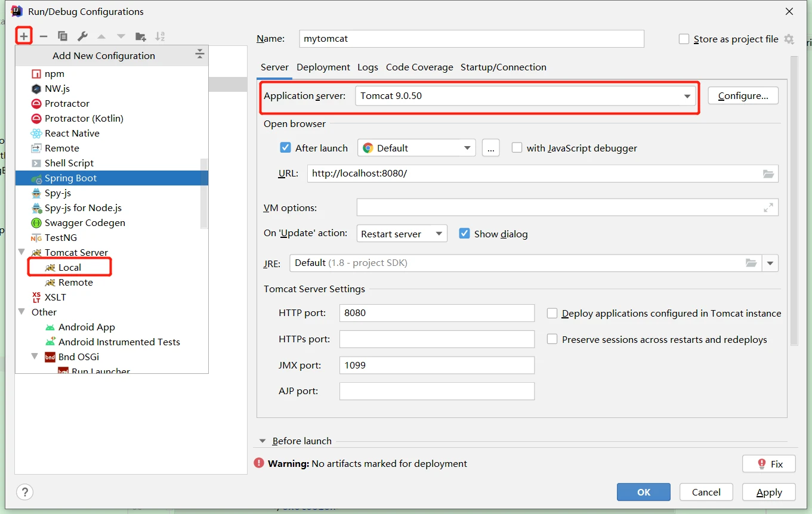Collapse the Other tree node
812x514 pixels.
22,312
